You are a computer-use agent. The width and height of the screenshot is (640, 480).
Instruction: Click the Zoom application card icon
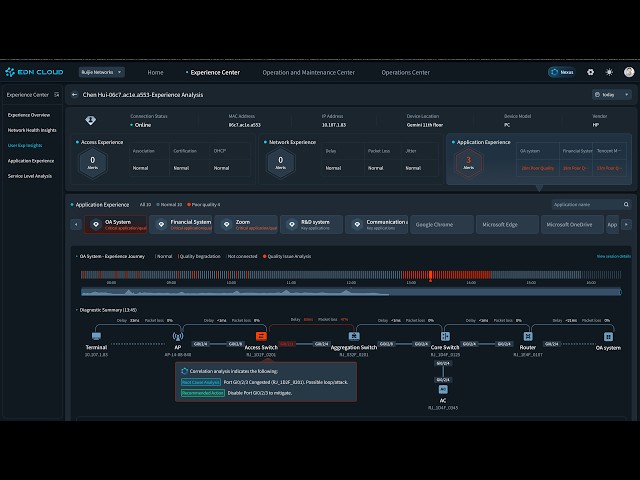coord(227,224)
